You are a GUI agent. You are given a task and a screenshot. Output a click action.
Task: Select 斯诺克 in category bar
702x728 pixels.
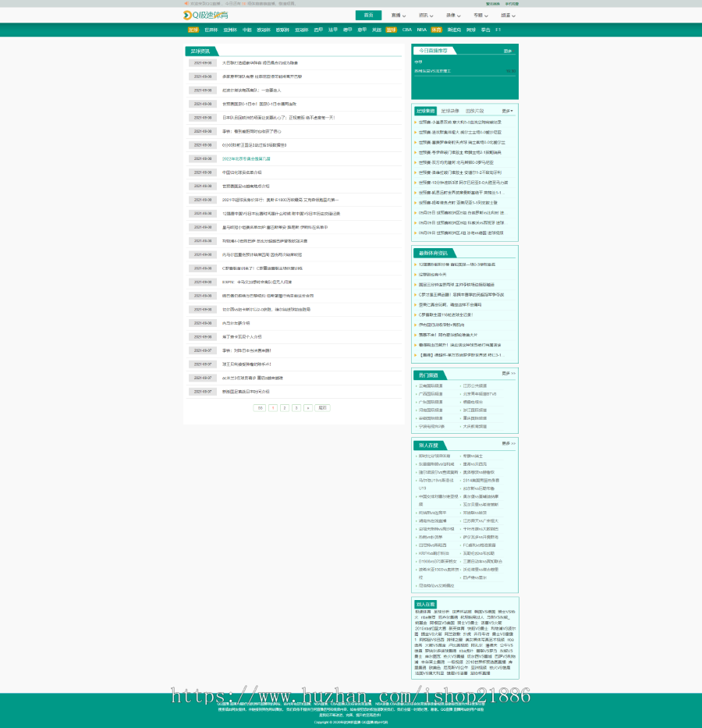[x=454, y=30]
